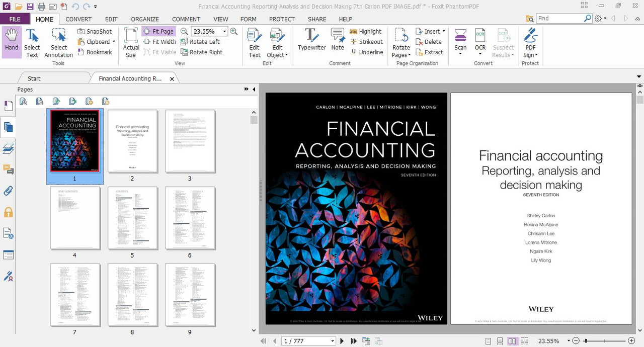Select page 9 thumbnail
The image size is (644, 347).
190,295
